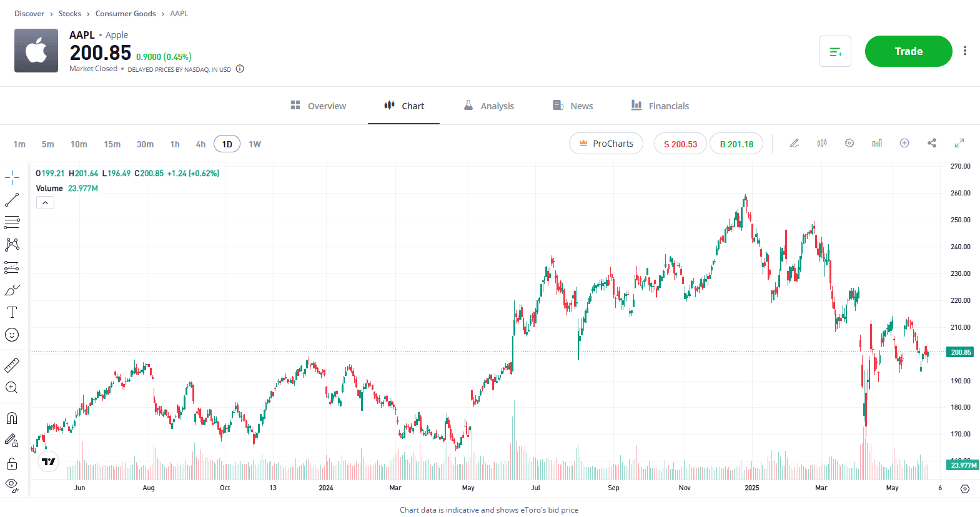Click the Volume indicator label
This screenshot has width=980, height=517.
[x=49, y=188]
